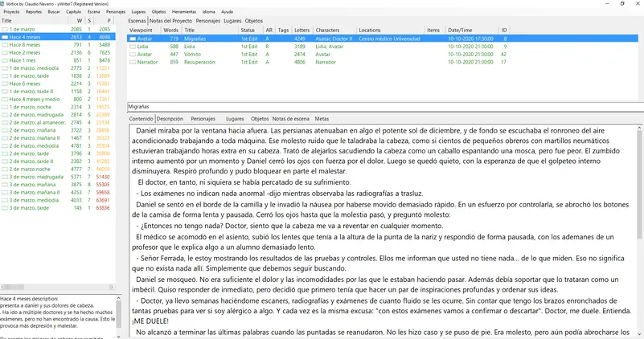Sort scenes by Date/Time column header
The height and width of the screenshot is (339, 644).
pos(460,31)
